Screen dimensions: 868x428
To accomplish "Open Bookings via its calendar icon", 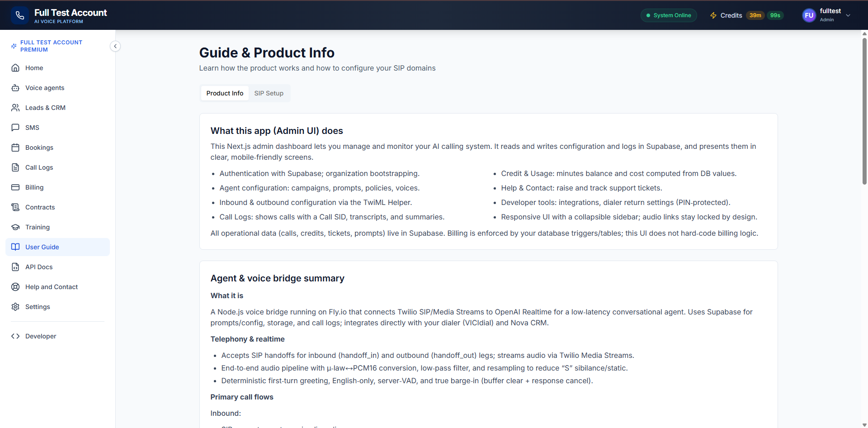I will pos(15,147).
